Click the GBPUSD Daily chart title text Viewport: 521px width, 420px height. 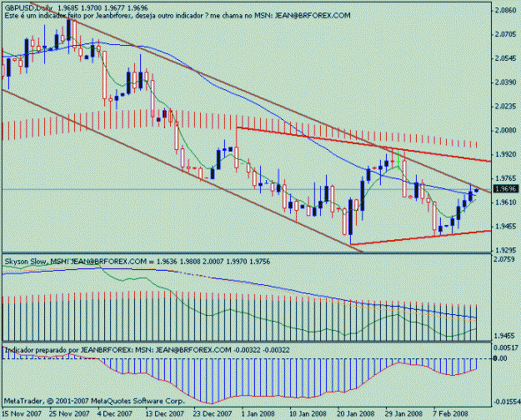[76, 8]
